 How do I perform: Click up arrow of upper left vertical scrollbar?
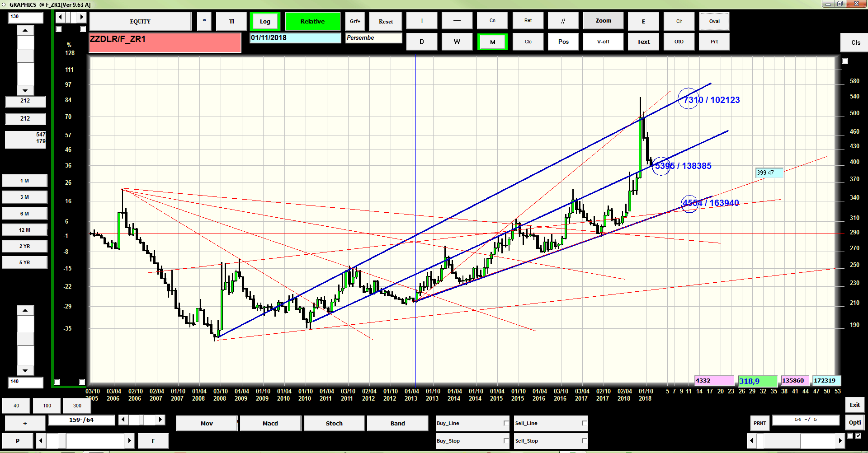pos(25,31)
